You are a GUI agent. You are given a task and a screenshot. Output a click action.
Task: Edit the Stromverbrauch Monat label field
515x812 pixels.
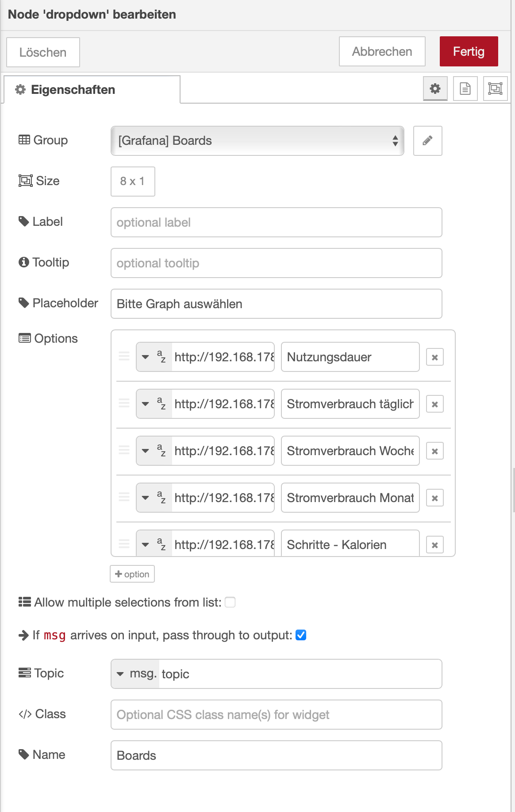(x=350, y=498)
